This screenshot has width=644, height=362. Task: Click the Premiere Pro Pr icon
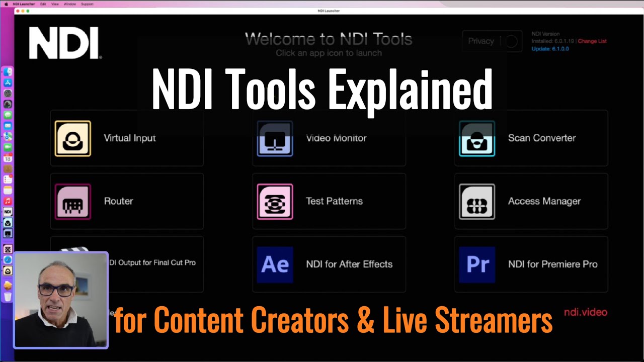[477, 264]
